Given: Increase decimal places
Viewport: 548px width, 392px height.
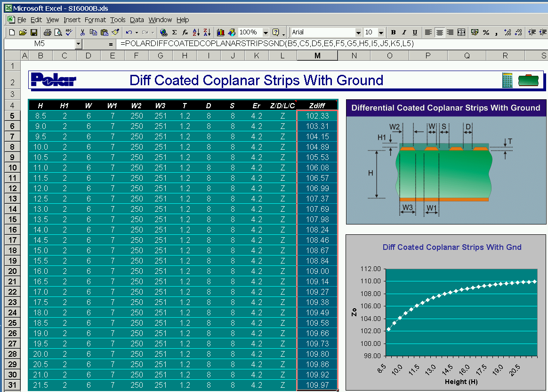Looking at the screenshot, I should coord(508,32).
